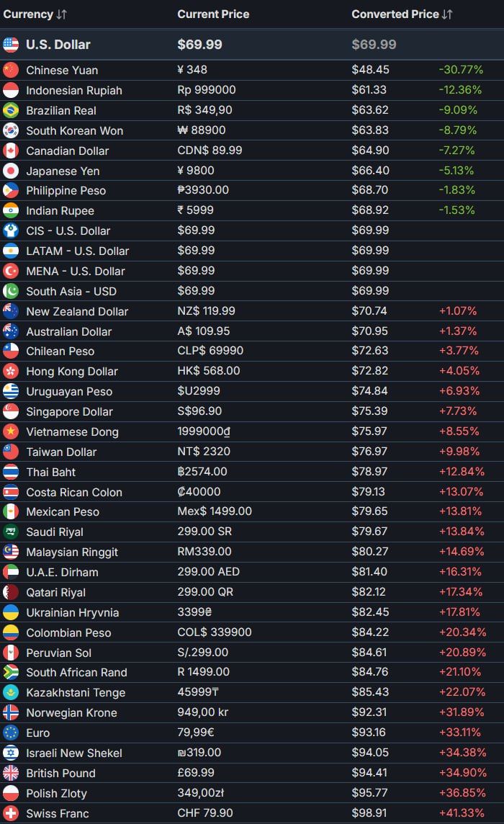This screenshot has width=504, height=824.
Task: Click the -30.77% difference for Chinese Yuan
Action: pyautogui.click(x=461, y=70)
